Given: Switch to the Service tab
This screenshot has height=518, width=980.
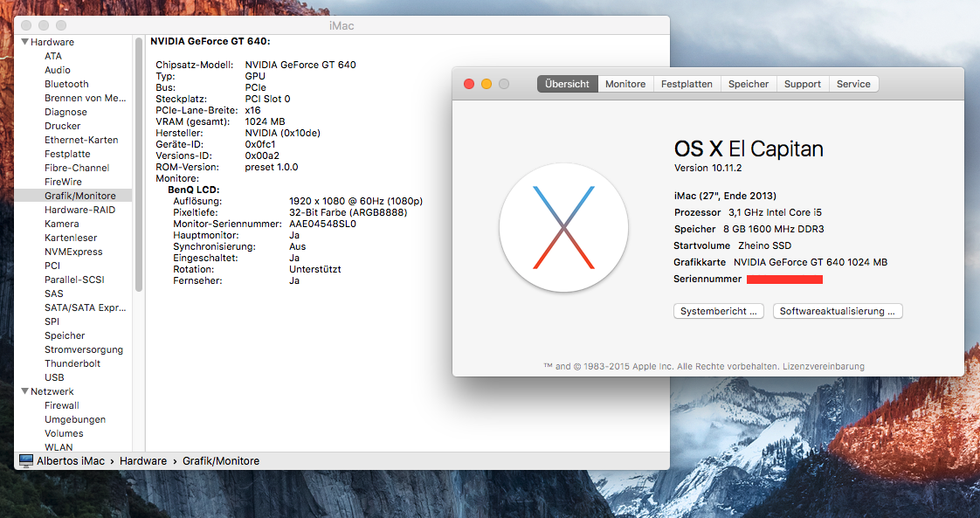Looking at the screenshot, I should 853,84.
